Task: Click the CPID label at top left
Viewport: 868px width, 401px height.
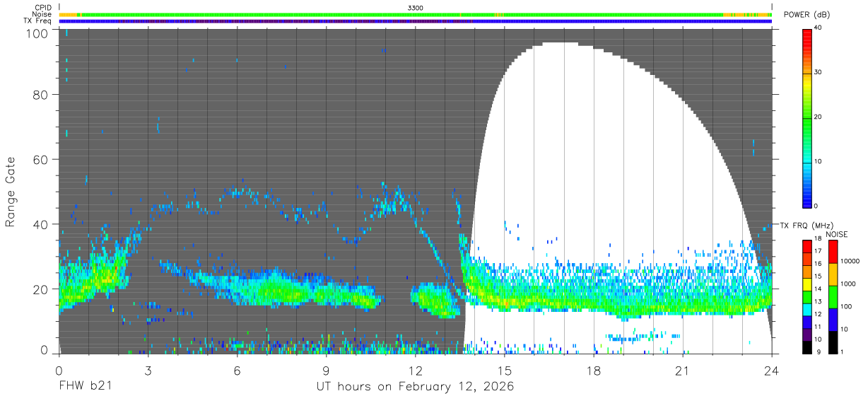Action: tap(42, 8)
